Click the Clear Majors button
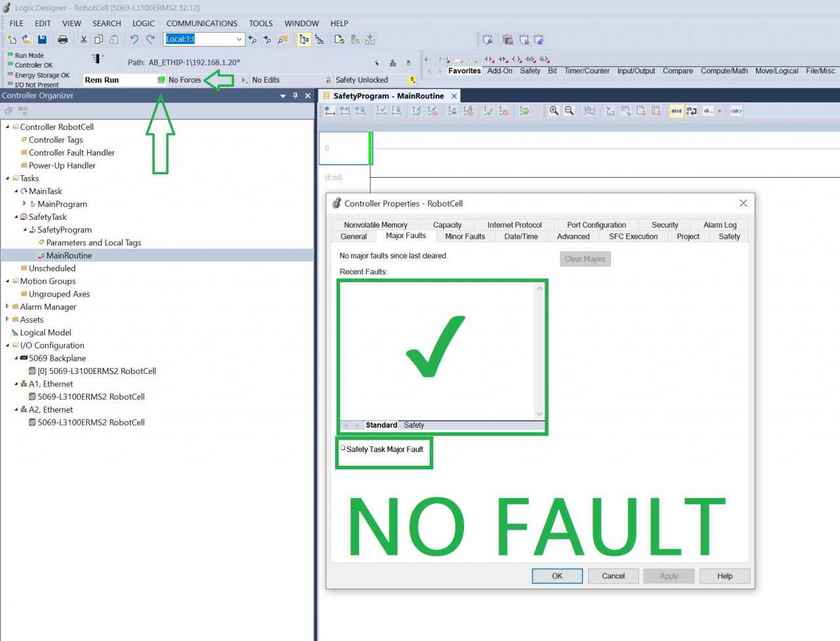 [x=585, y=258]
